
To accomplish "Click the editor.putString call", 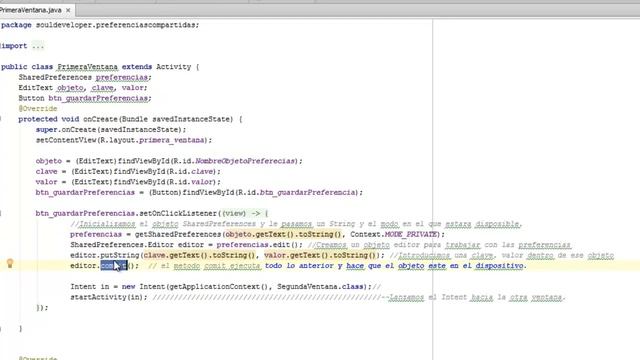I will point(104,255).
